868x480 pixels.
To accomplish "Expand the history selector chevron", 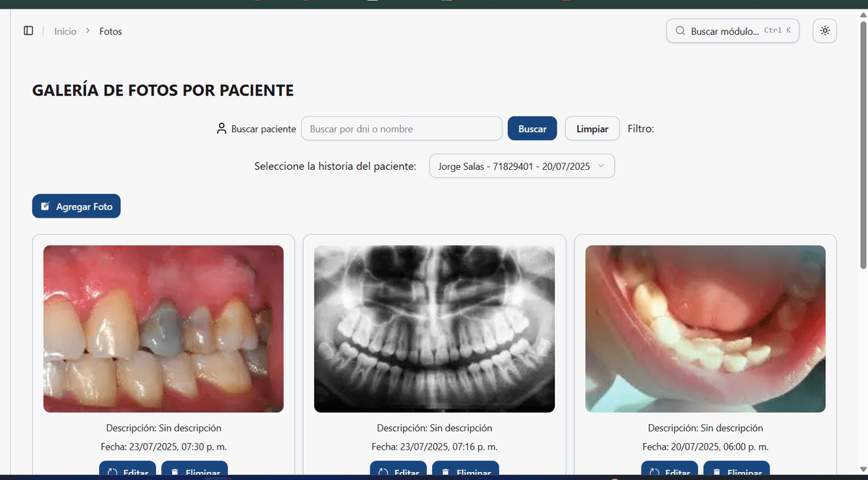I will (x=601, y=166).
